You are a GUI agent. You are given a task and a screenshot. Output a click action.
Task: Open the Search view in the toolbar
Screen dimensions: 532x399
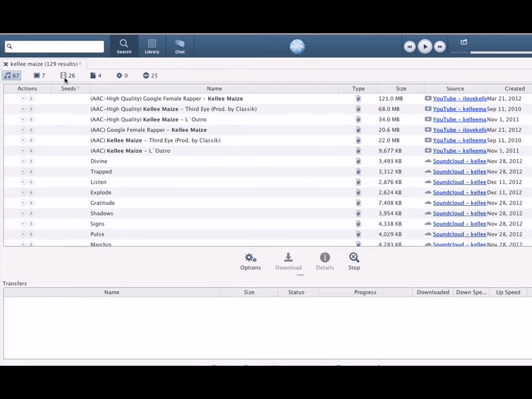(124, 46)
